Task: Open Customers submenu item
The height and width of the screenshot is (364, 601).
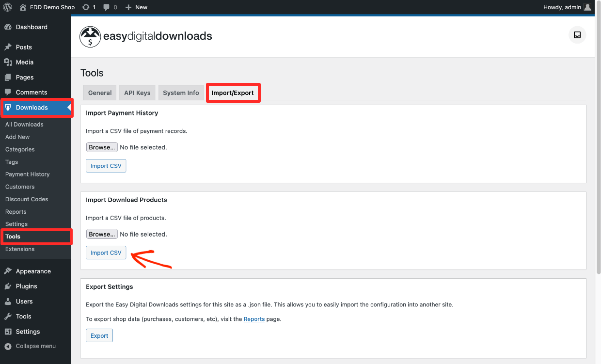Action: (x=20, y=187)
